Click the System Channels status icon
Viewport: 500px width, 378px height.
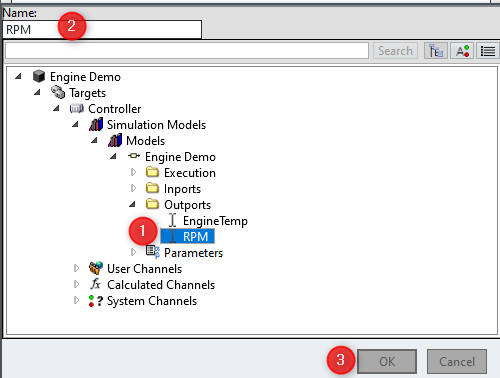click(96, 301)
